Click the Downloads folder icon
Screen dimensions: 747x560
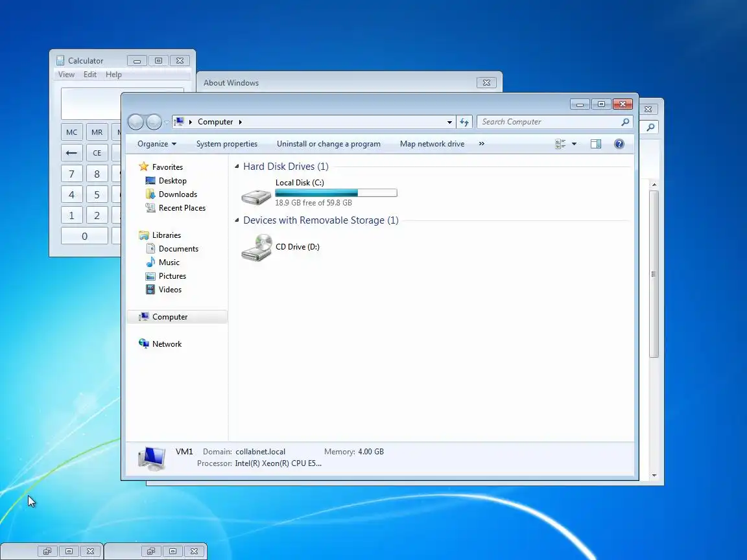coord(150,194)
